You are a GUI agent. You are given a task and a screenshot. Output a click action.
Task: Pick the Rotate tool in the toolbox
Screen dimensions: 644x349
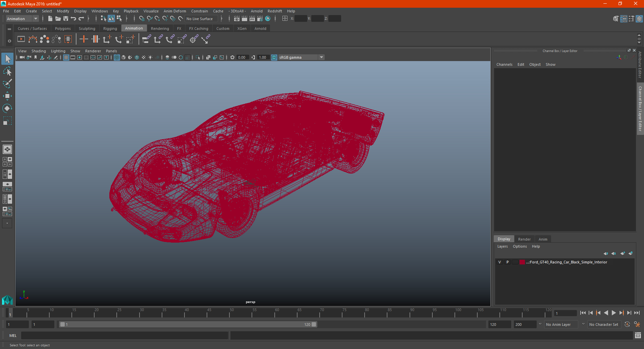(7, 108)
